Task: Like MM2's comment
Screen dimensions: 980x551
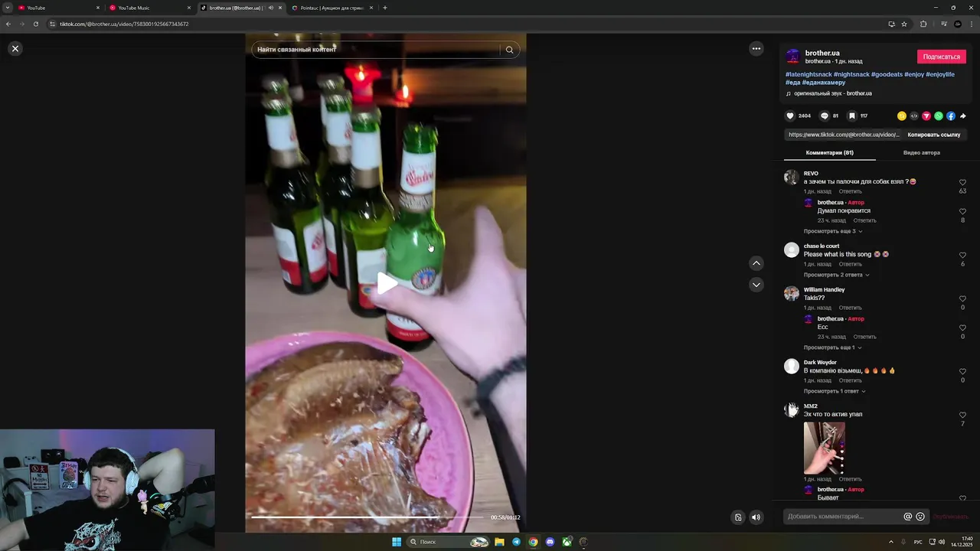Action: tap(962, 416)
